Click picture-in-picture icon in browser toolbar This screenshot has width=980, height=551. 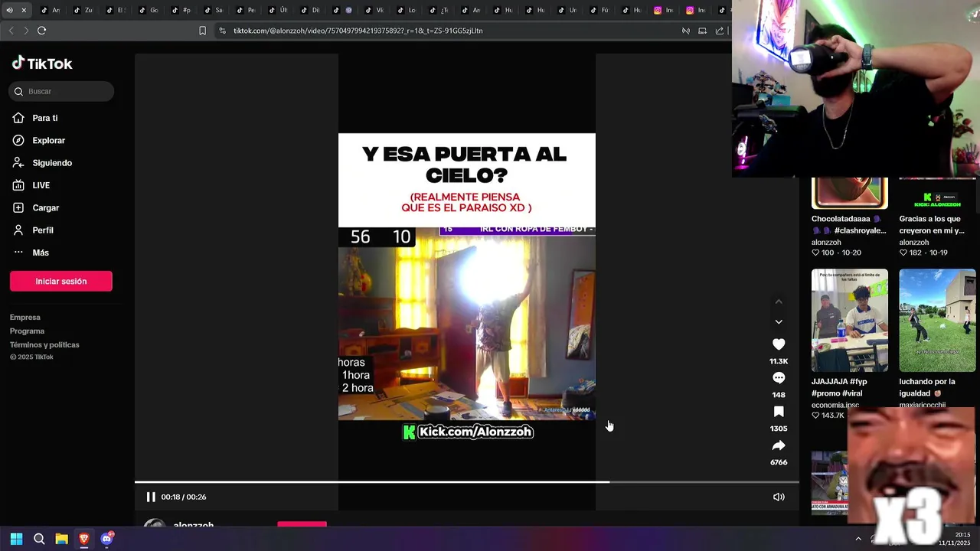702,31
